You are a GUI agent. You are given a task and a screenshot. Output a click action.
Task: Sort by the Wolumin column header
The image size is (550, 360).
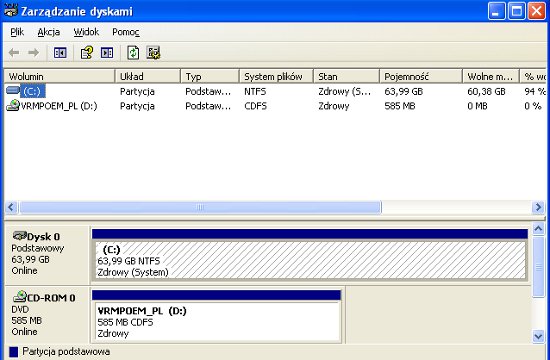coord(59,76)
